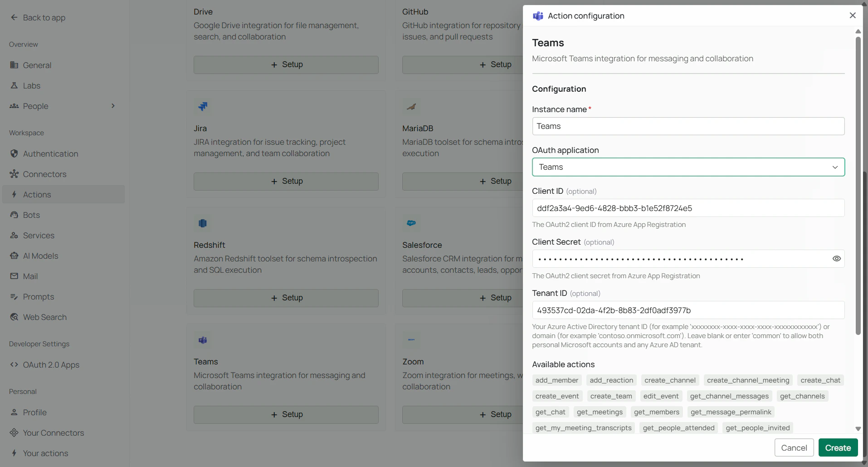Image resolution: width=868 pixels, height=467 pixels.
Task: Setup the Jira integration
Action: 286,181
